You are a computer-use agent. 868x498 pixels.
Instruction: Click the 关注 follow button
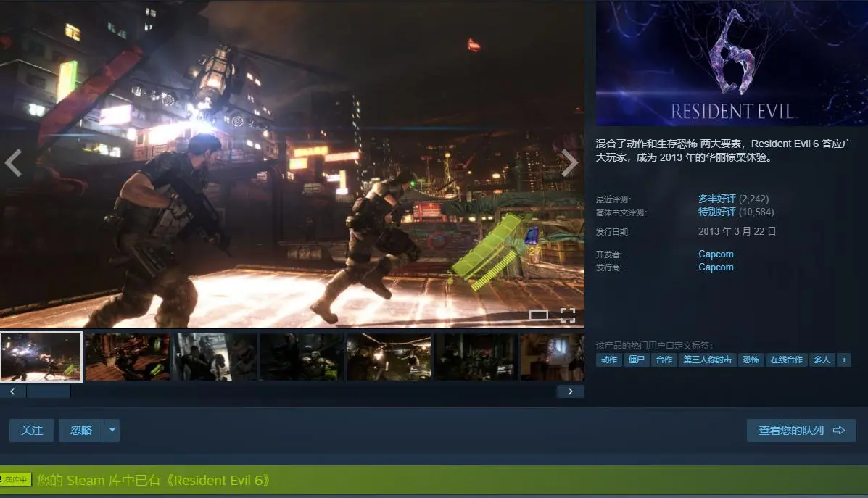pyautogui.click(x=32, y=431)
